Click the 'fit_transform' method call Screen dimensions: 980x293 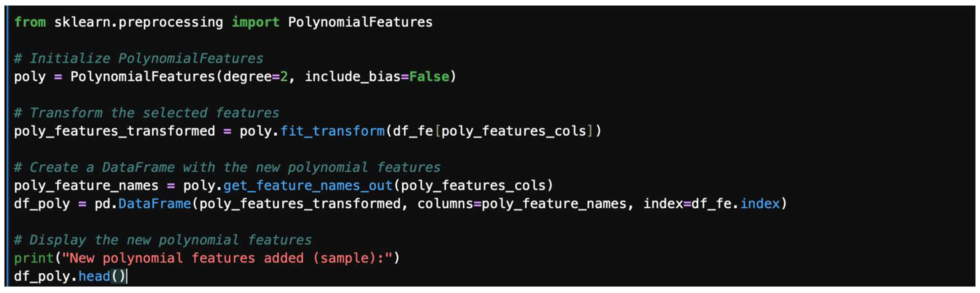[332, 131]
